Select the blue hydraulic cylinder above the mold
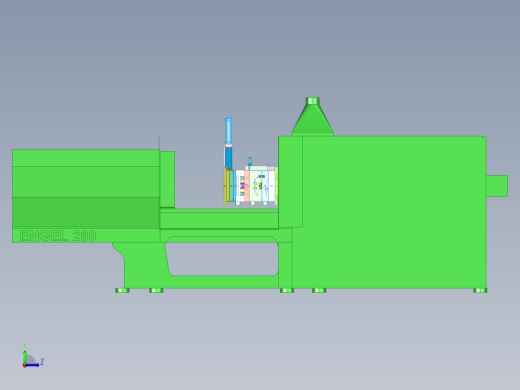The width and height of the screenshot is (520, 390). [228, 144]
